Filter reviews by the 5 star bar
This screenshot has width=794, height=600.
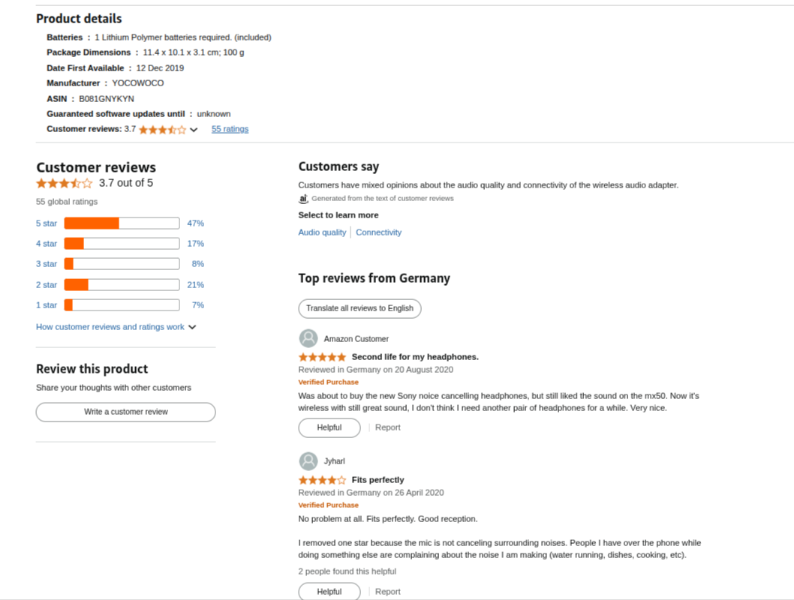(121, 223)
